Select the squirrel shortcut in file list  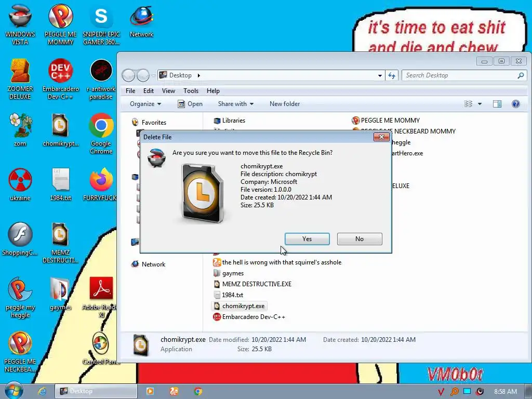pyautogui.click(x=277, y=262)
